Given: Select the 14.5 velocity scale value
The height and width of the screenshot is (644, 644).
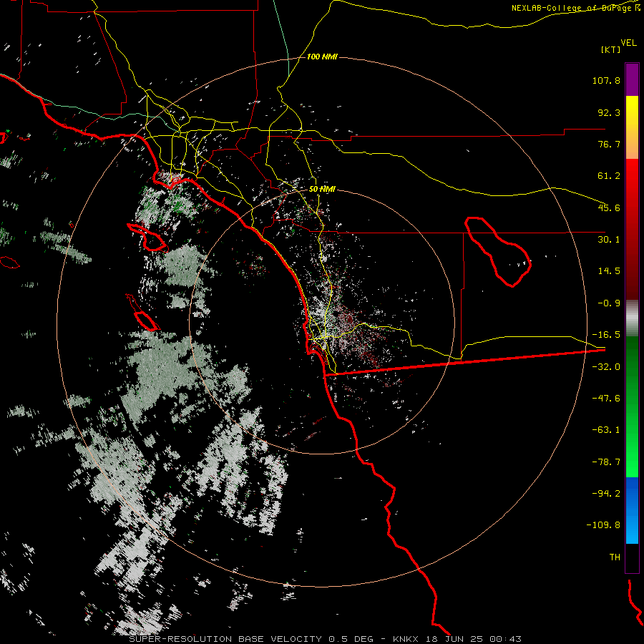Looking at the screenshot, I should click(x=609, y=271).
